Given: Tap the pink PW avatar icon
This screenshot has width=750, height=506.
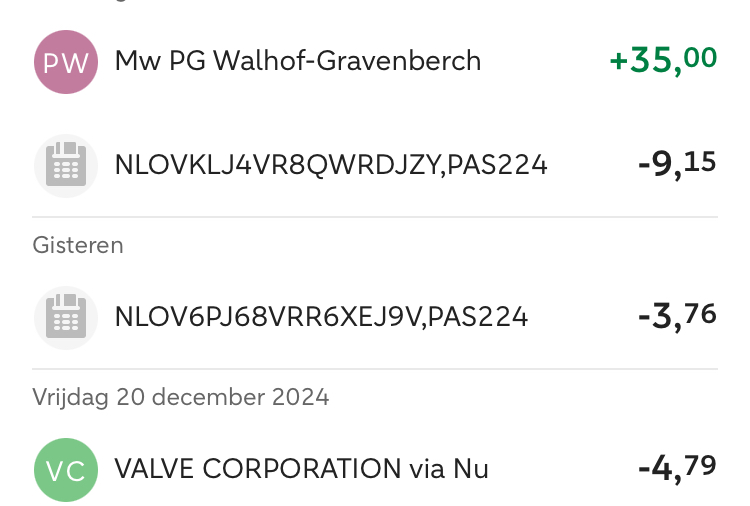Looking at the screenshot, I should pos(66,62).
